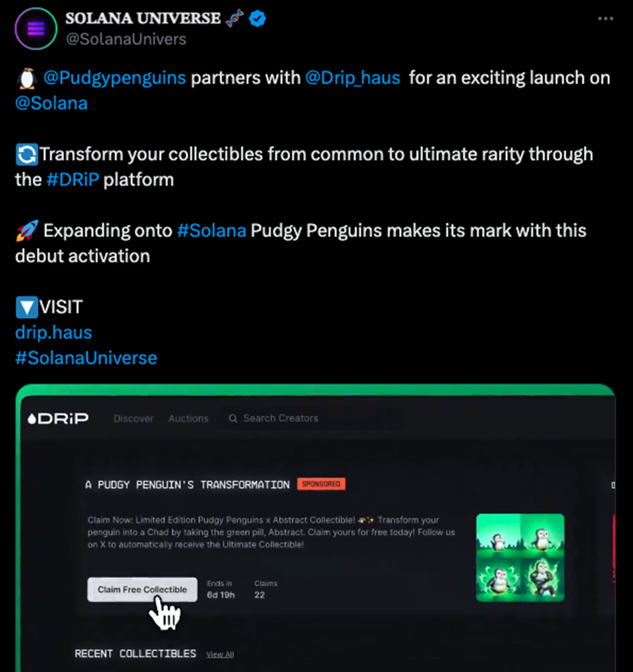
Task: Open the Solana Universe profile avatar
Action: tap(36, 29)
